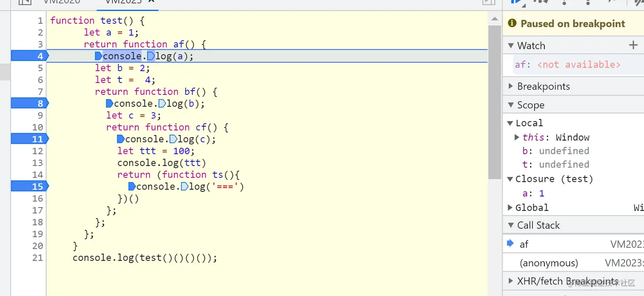
Task: Remove the breakpoint on line 15 gutter
Action: 30,186
